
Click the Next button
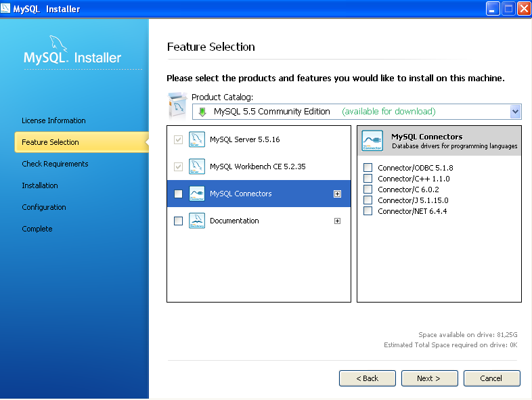tap(430, 378)
